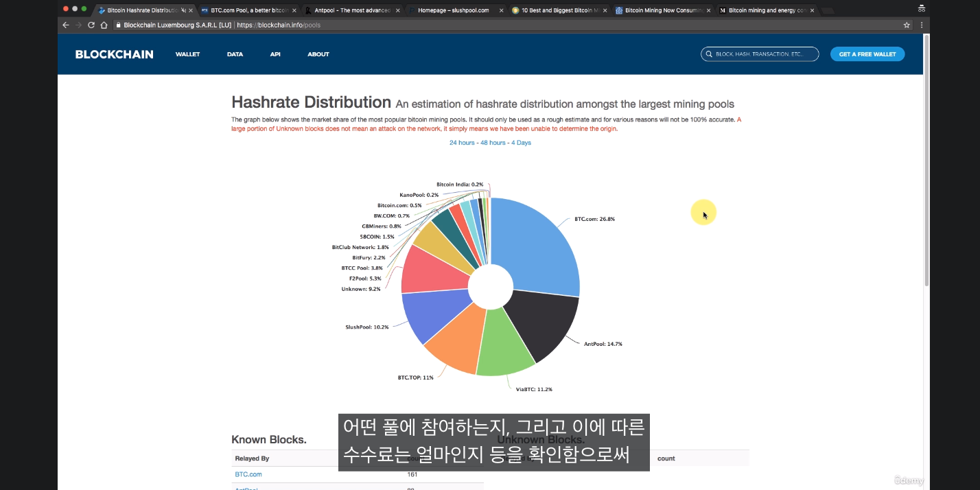Screen dimensions: 980x490
Task: Click the blue BTC.com pie slice
Action: tap(535, 247)
